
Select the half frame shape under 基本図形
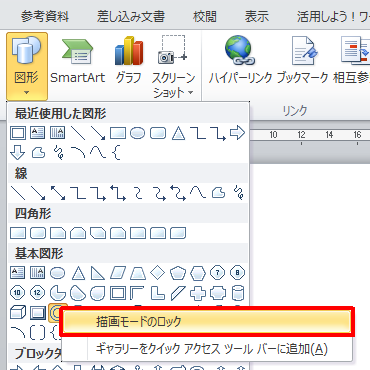tap(137, 293)
